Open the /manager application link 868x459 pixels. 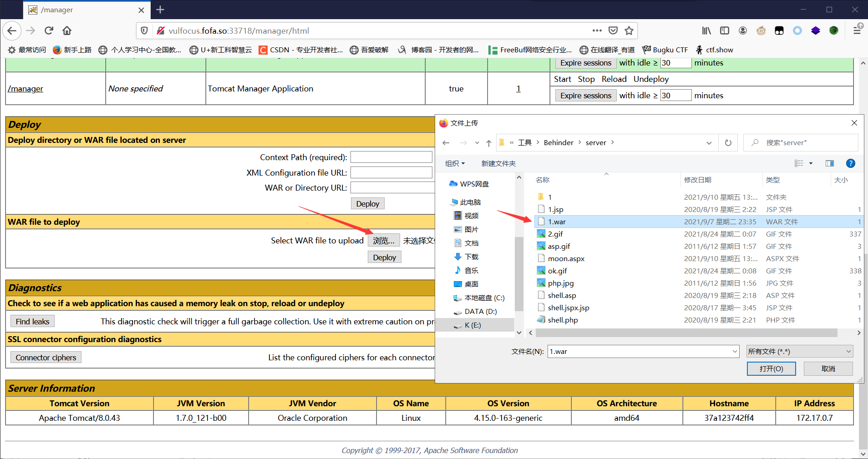click(x=25, y=89)
